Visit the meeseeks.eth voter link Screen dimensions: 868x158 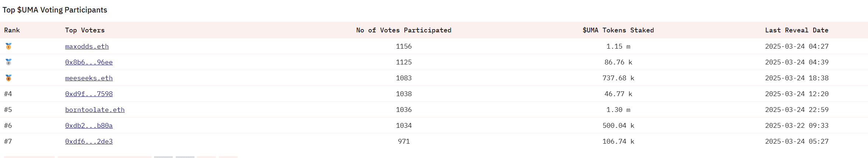[89, 78]
